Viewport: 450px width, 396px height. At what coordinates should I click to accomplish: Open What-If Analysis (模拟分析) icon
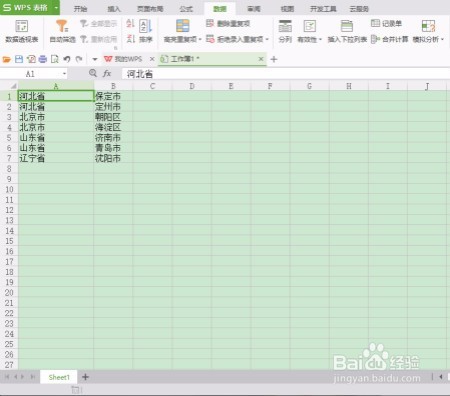point(428,26)
